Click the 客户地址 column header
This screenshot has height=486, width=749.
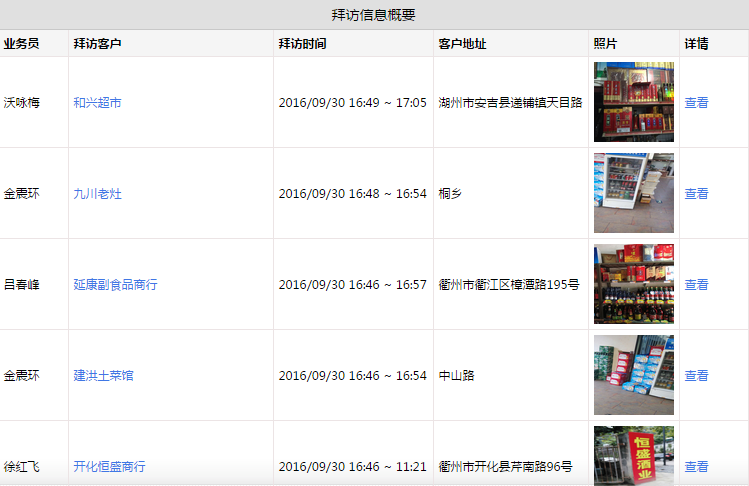tap(462, 44)
